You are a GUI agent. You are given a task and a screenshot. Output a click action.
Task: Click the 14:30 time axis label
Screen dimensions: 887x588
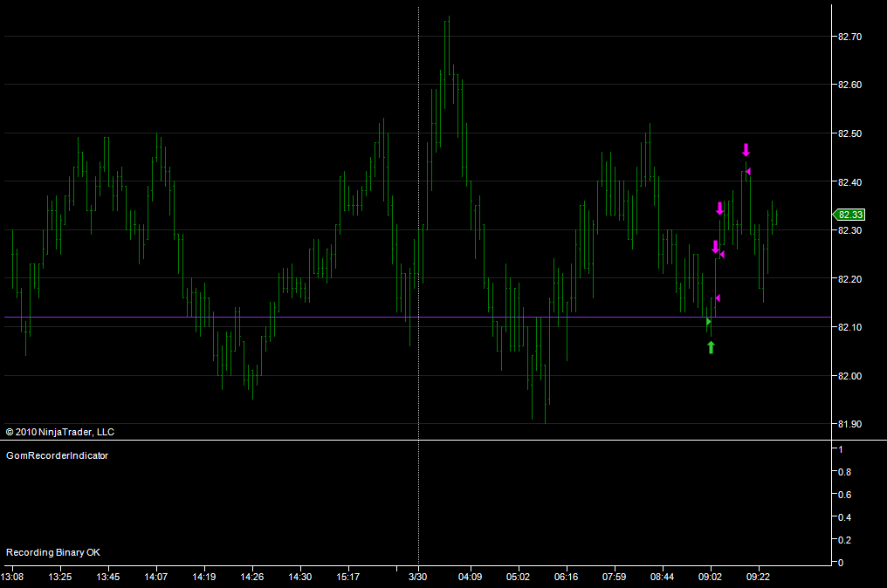299,577
